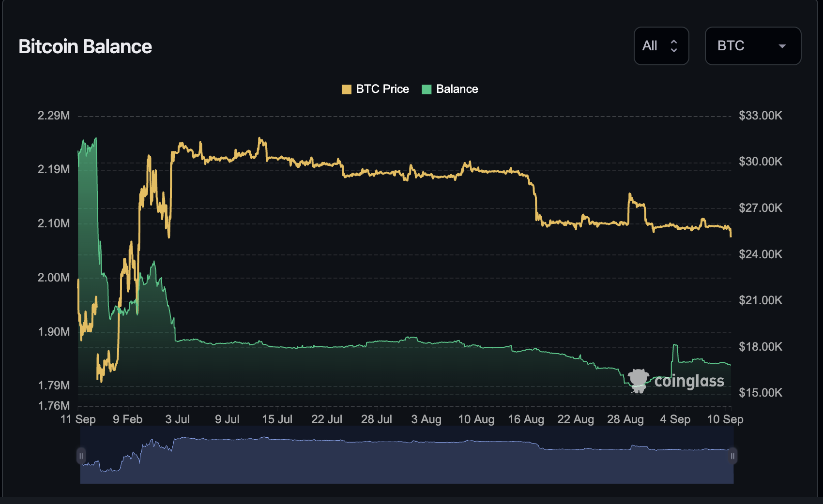Expand the BTC selector to change denomination
This screenshot has height=504, width=823.
pyautogui.click(x=753, y=46)
